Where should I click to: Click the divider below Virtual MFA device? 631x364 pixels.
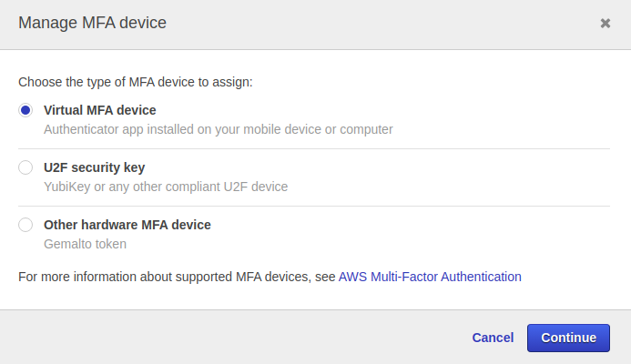tap(314, 148)
